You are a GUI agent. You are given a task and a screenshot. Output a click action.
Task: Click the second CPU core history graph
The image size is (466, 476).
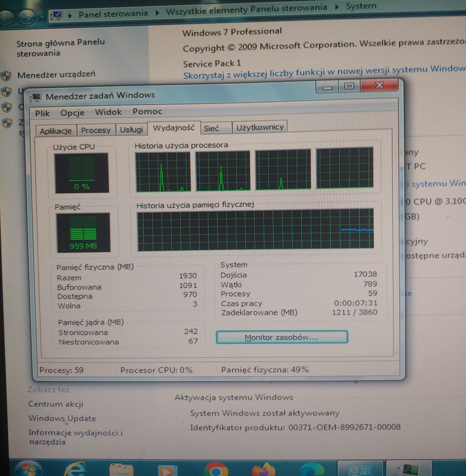click(x=223, y=171)
